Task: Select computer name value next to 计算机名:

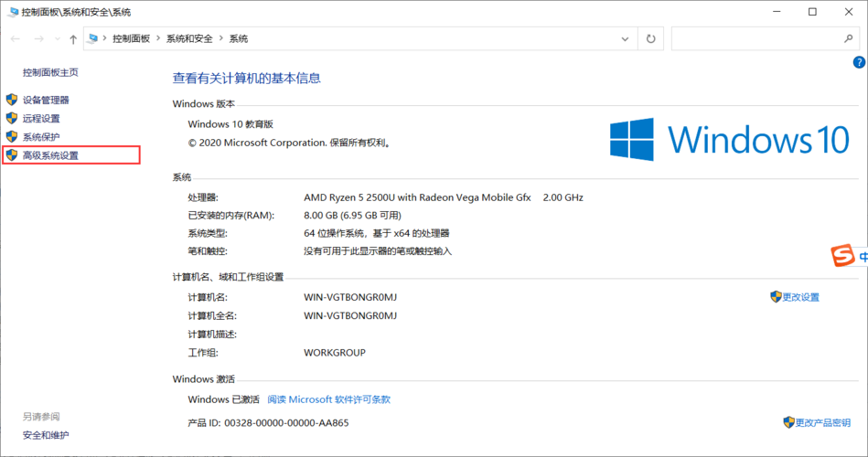Action: point(350,297)
